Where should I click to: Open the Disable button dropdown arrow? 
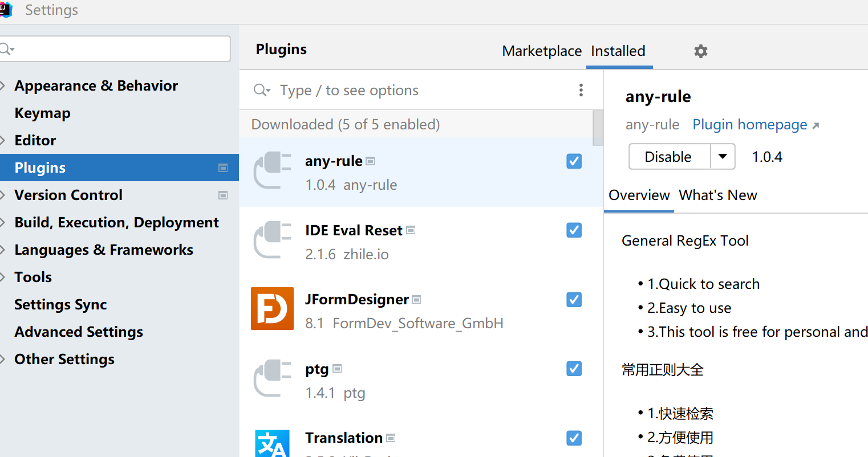(723, 157)
